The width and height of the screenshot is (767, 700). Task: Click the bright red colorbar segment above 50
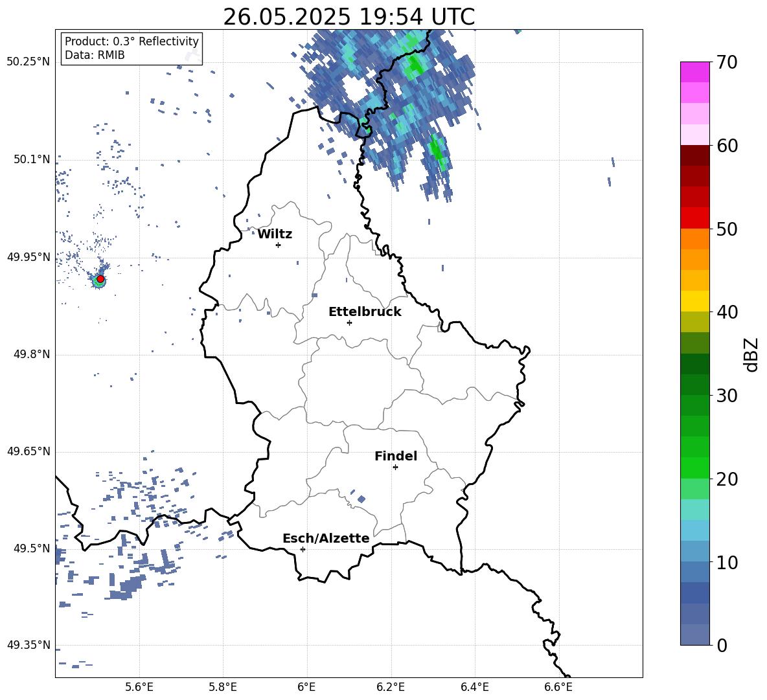point(694,218)
